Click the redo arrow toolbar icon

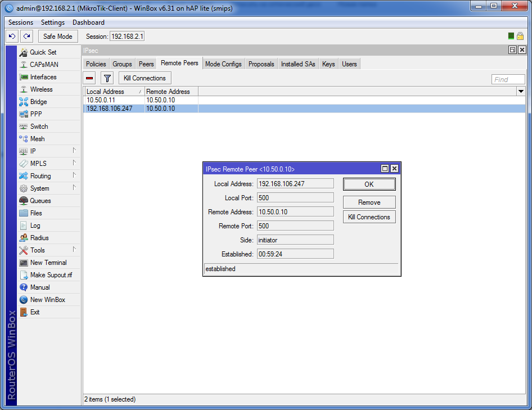tap(27, 36)
